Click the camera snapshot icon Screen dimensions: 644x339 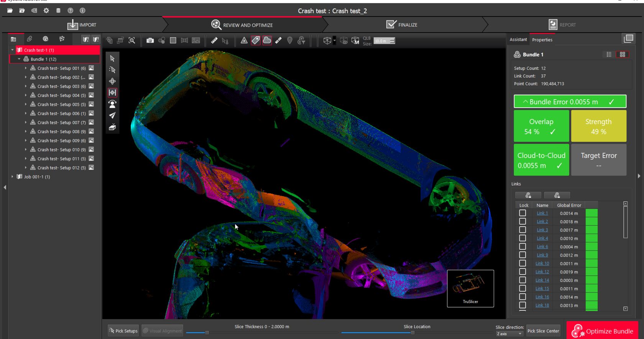click(150, 40)
